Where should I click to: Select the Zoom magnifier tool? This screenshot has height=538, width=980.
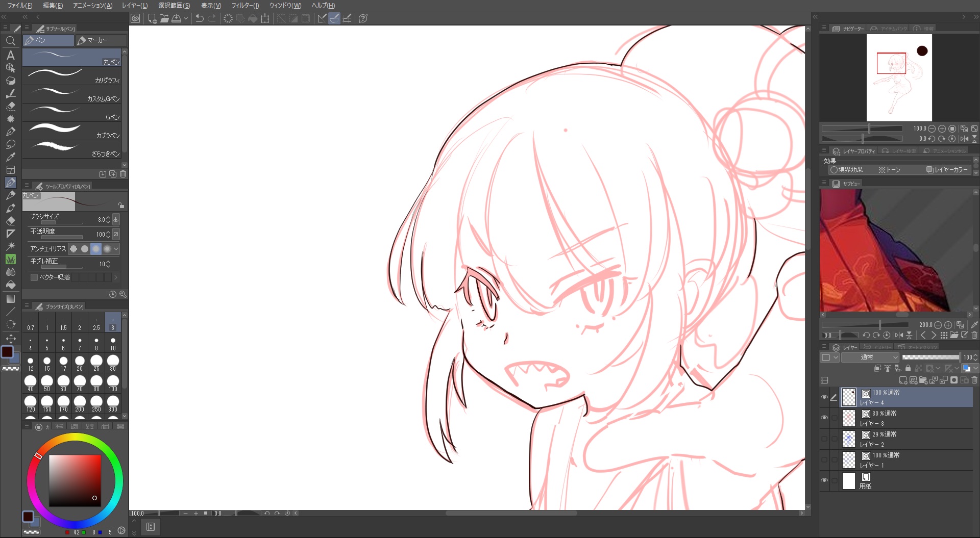pyautogui.click(x=10, y=41)
